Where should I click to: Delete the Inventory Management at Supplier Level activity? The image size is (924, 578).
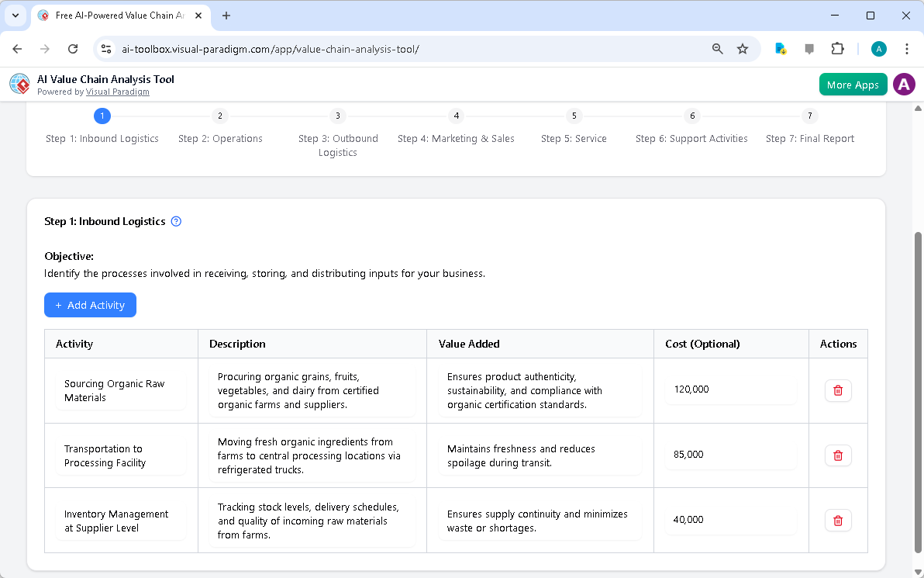(x=838, y=520)
